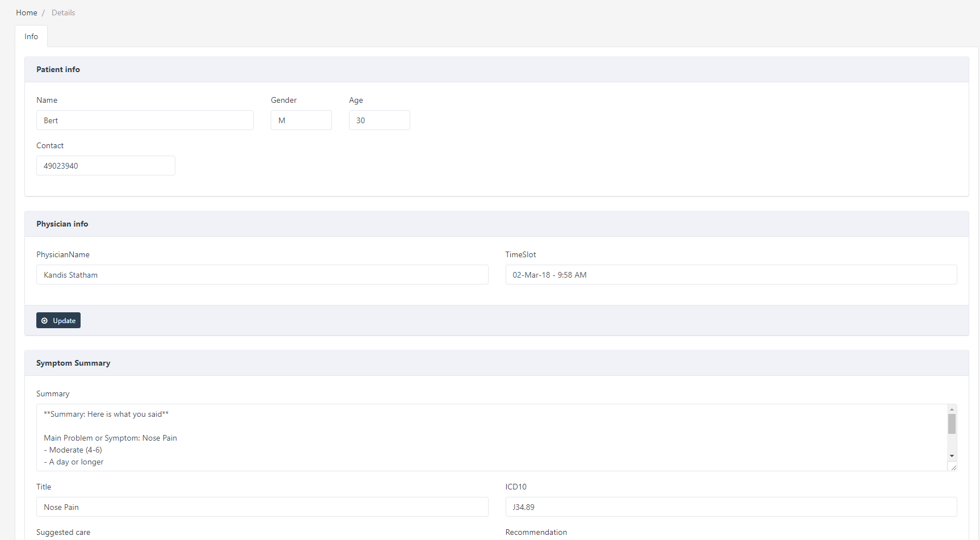Image resolution: width=980 pixels, height=540 pixels.
Task: Click the ICD10 label
Action: 516,487
